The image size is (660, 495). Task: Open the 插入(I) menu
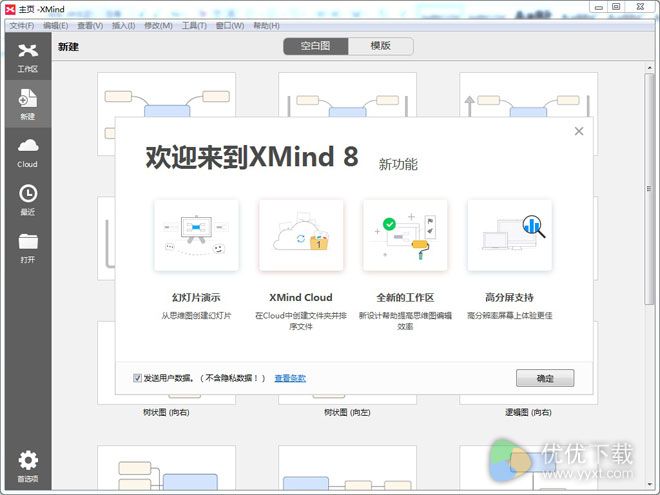pyautogui.click(x=123, y=26)
